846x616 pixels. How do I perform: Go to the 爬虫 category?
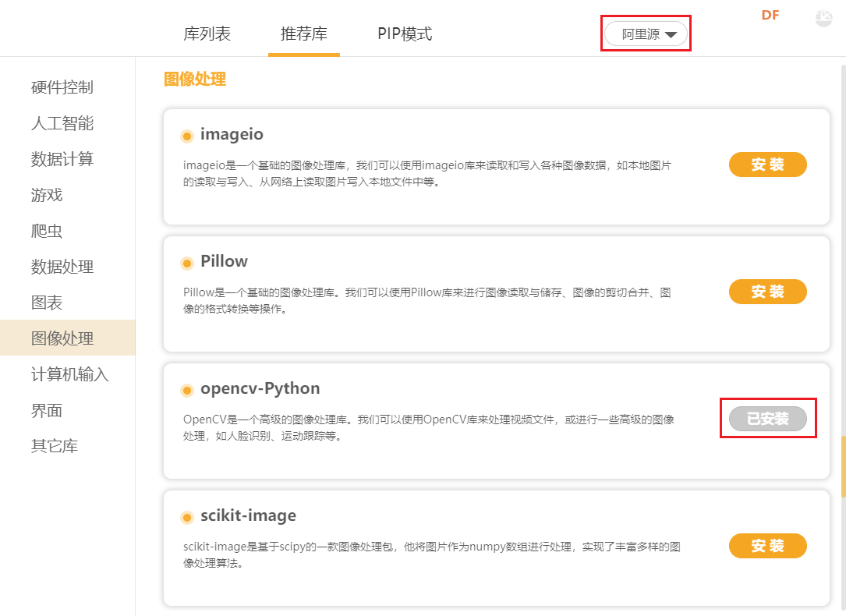pos(47,231)
